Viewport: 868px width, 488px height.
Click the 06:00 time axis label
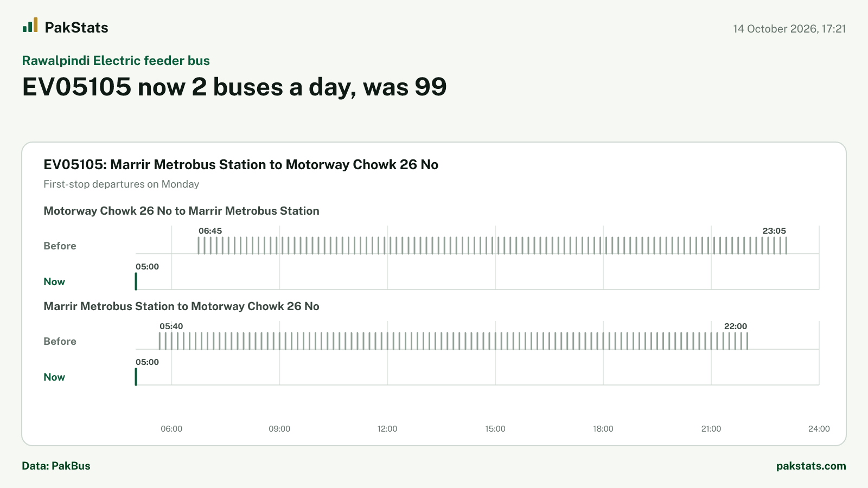(x=171, y=428)
